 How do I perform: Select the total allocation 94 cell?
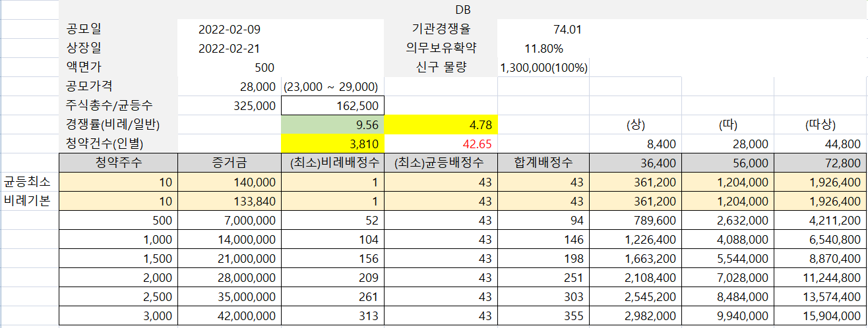pyautogui.click(x=543, y=221)
